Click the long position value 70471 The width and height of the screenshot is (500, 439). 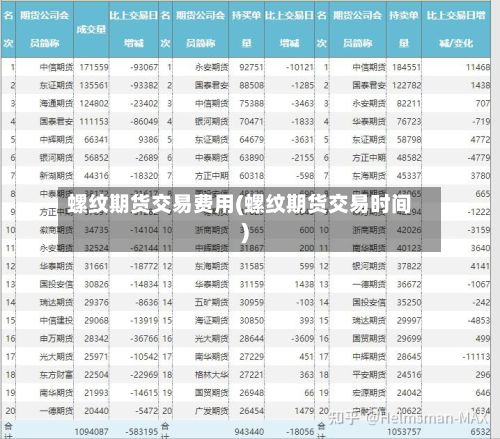pos(251,121)
